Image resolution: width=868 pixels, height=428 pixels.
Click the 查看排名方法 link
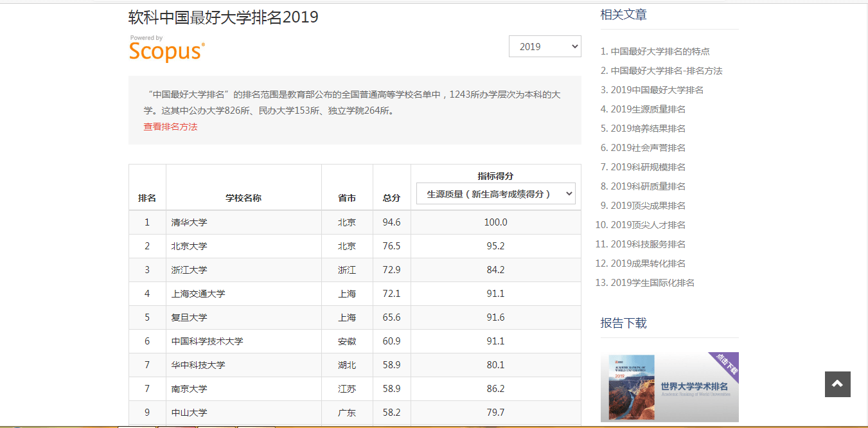170,127
